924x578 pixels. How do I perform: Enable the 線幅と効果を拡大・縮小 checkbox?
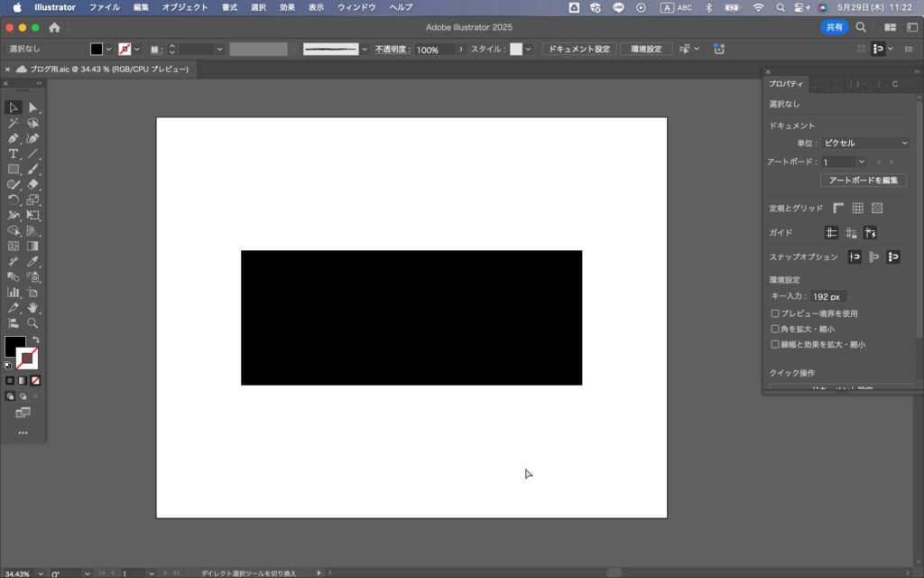[x=775, y=344]
